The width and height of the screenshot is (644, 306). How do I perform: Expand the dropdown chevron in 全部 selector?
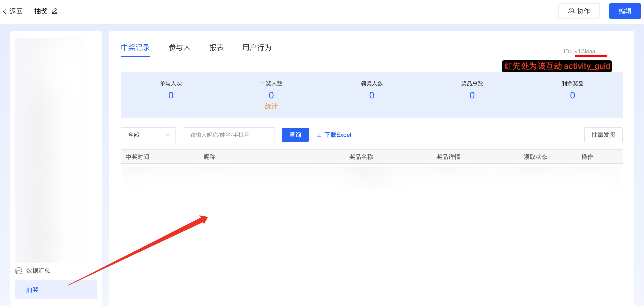click(168, 135)
